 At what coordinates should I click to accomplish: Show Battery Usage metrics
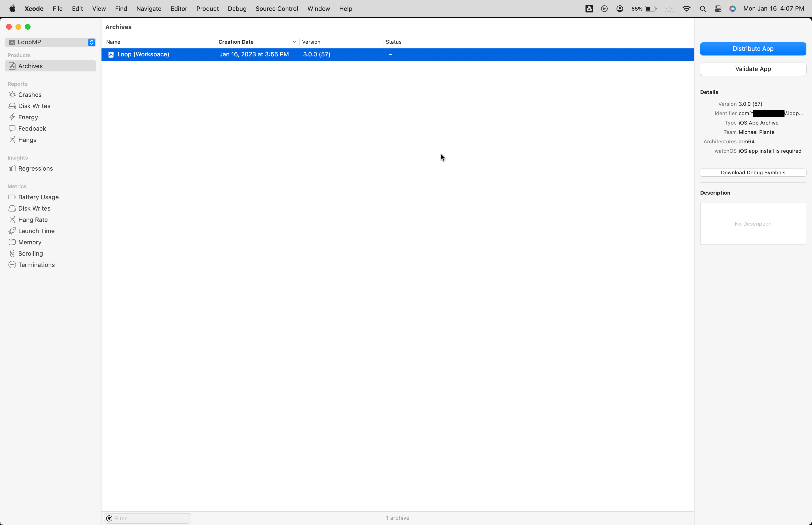51,197
